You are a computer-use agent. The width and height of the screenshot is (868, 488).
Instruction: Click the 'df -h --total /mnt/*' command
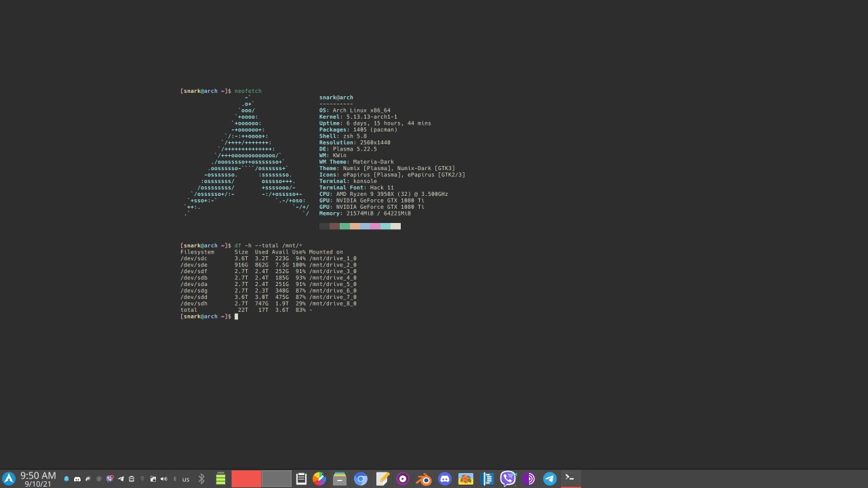click(x=269, y=245)
